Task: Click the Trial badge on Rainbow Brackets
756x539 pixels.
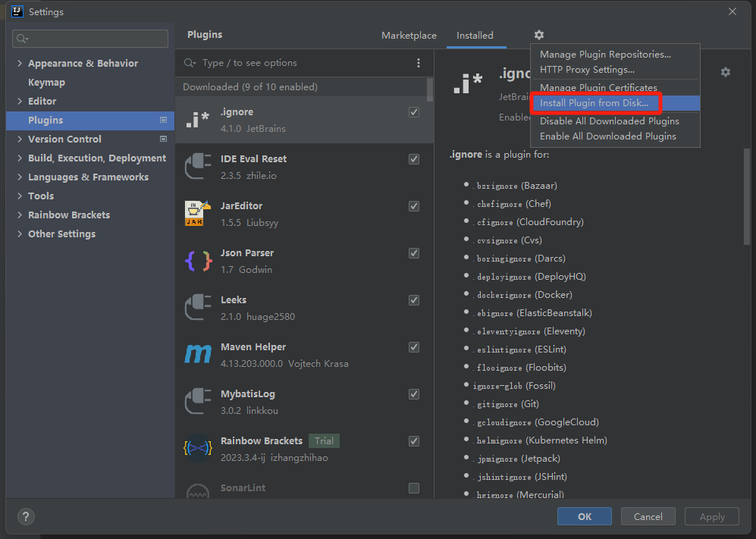Action: tap(324, 441)
